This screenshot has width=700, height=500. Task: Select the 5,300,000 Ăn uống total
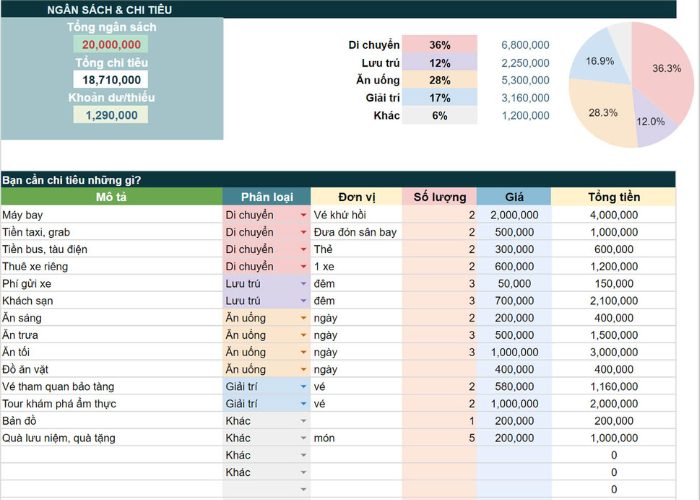tap(525, 80)
